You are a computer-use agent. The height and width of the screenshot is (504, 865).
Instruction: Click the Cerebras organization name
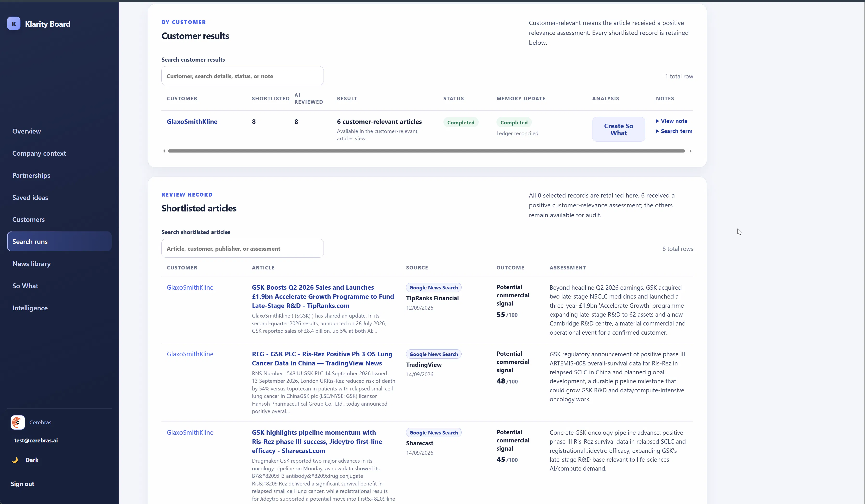(40, 422)
